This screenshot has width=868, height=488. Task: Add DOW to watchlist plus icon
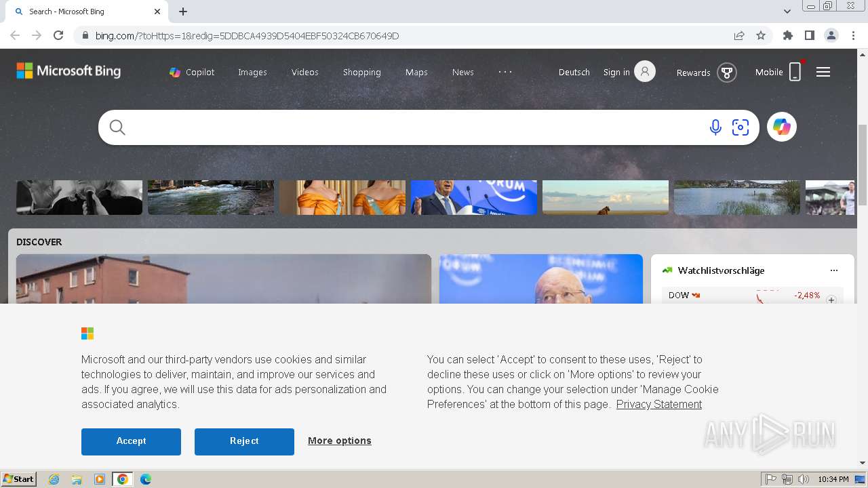(x=831, y=300)
